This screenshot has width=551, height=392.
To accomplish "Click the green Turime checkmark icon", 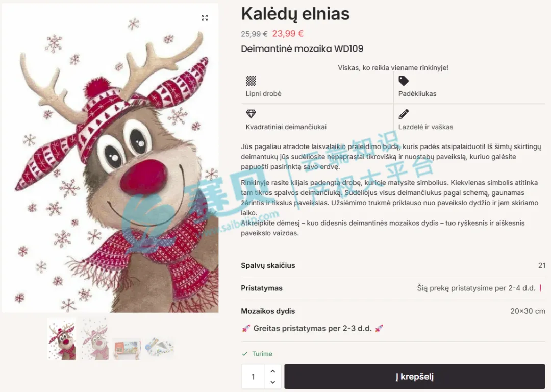I will click(245, 354).
